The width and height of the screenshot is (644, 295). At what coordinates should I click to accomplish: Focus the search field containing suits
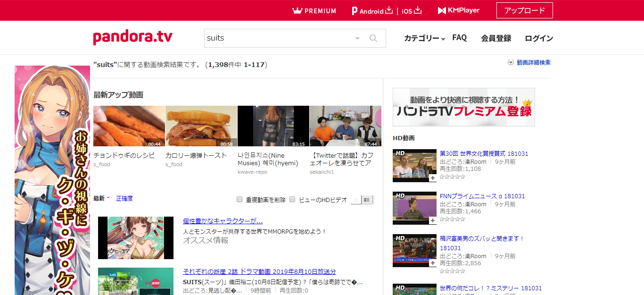278,38
